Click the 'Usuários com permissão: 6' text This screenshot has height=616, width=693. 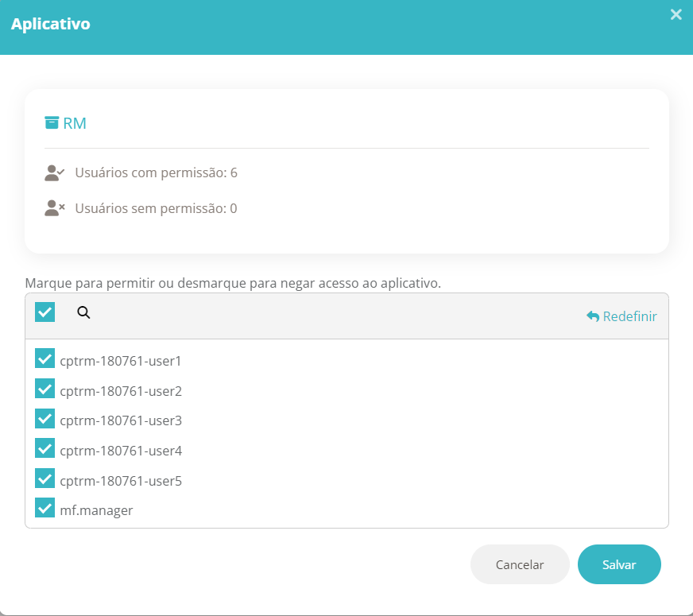156,172
